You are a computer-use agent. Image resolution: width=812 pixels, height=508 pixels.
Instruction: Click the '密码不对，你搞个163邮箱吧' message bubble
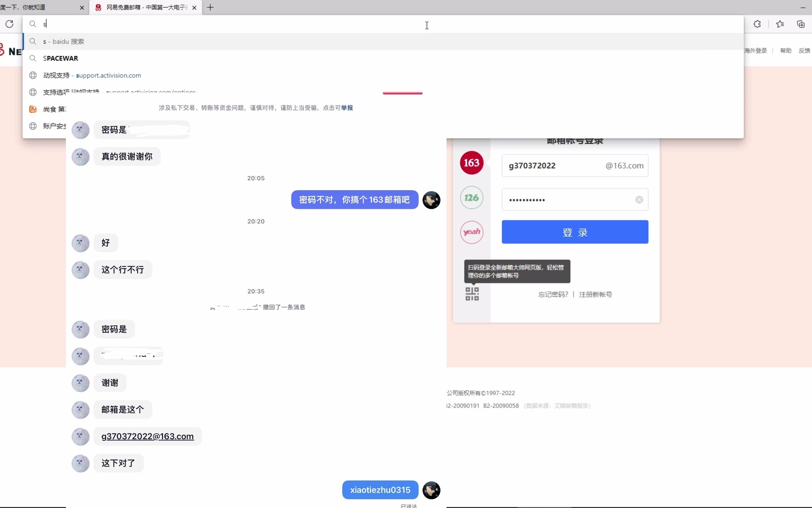[x=355, y=200]
